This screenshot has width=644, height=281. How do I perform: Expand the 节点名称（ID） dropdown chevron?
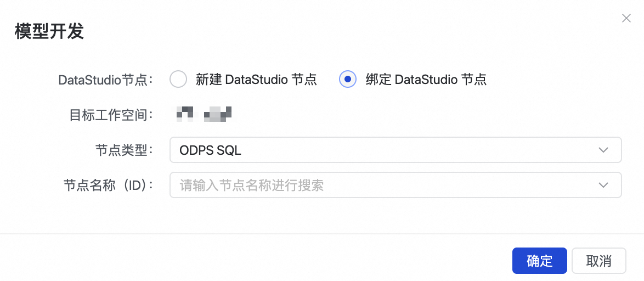603,185
